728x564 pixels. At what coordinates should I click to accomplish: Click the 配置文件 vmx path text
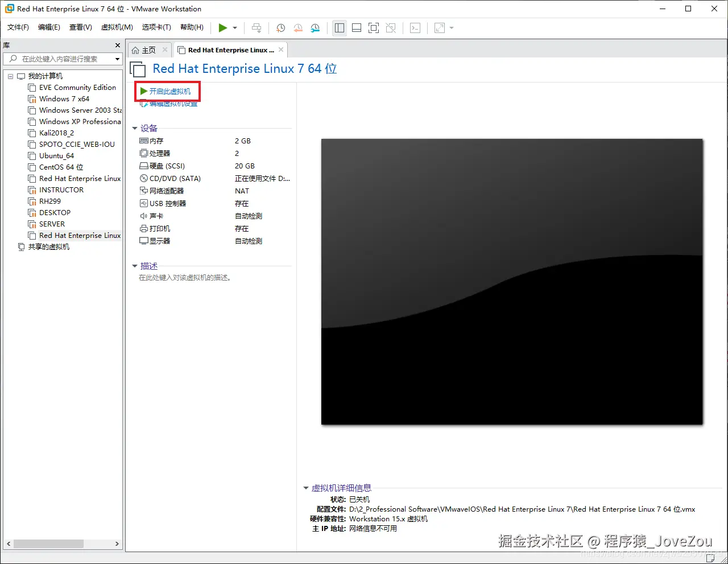tap(522, 509)
